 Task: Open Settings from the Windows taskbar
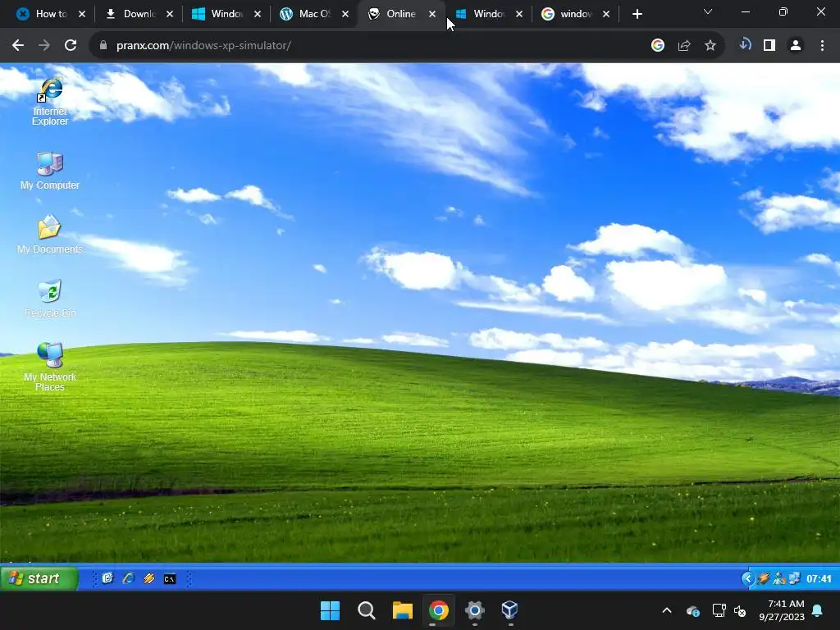click(475, 610)
